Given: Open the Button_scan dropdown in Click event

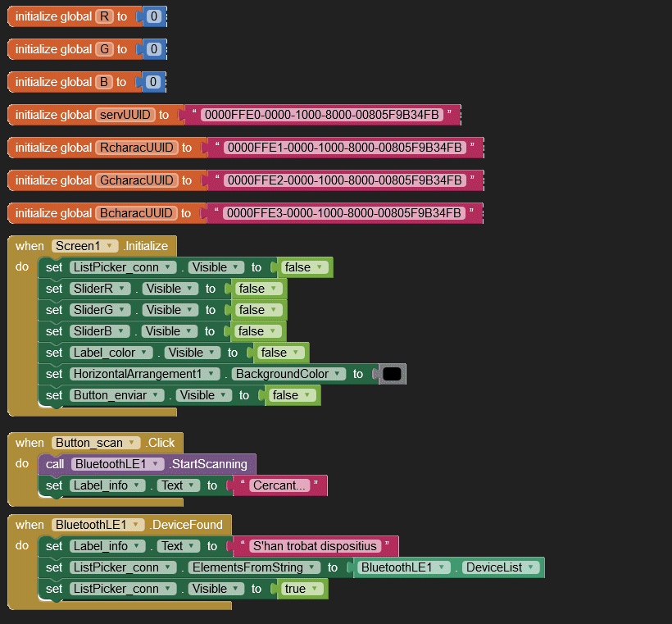Looking at the screenshot, I should (x=131, y=443).
